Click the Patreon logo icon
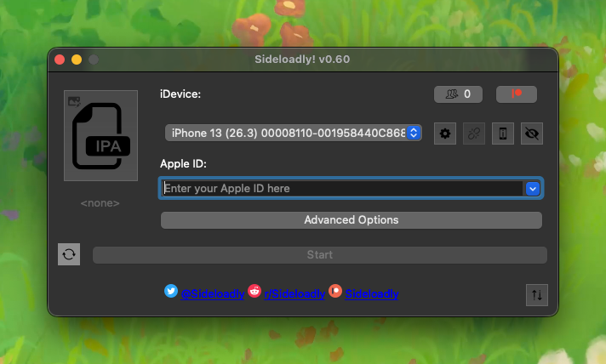The width and height of the screenshot is (606, 364). 335,291
